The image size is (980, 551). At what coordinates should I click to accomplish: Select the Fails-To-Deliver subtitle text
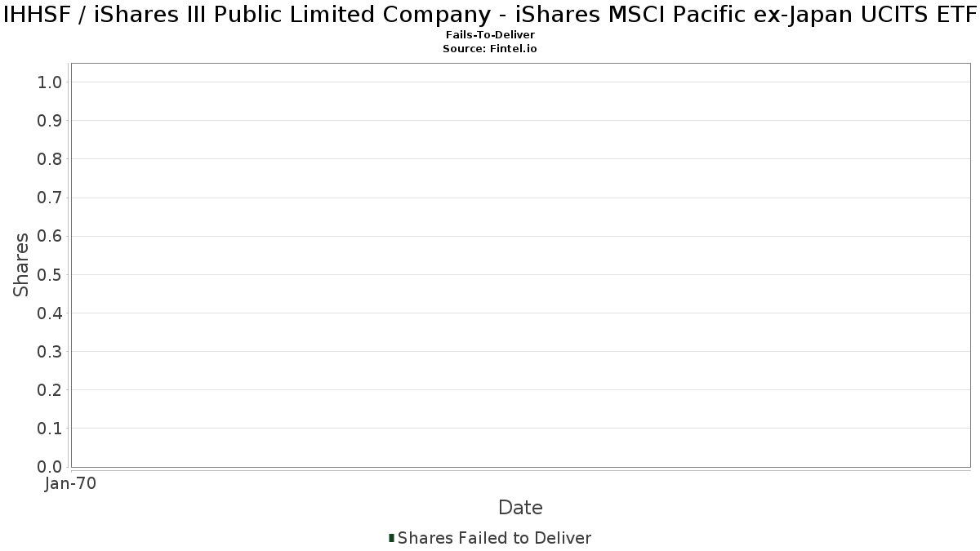click(x=490, y=36)
